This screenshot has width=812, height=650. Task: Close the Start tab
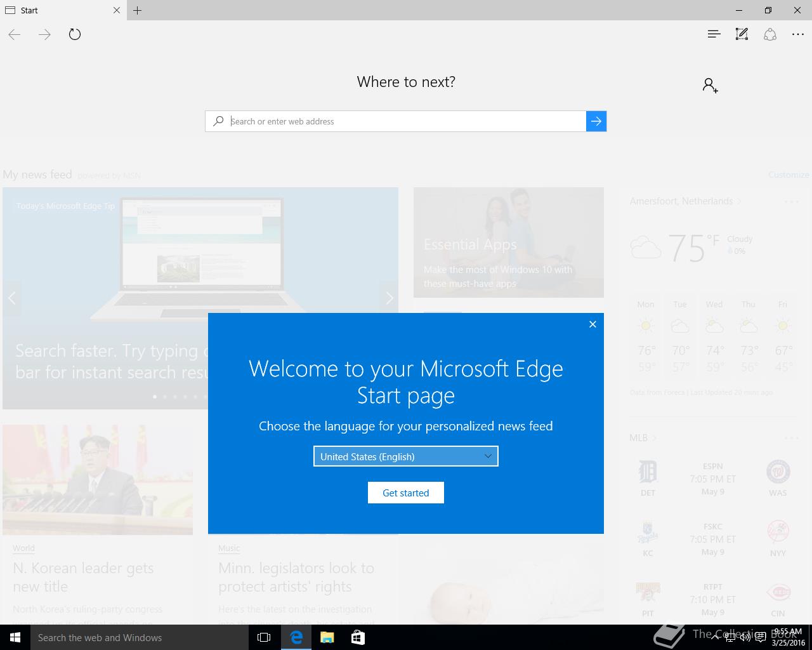coord(117,10)
